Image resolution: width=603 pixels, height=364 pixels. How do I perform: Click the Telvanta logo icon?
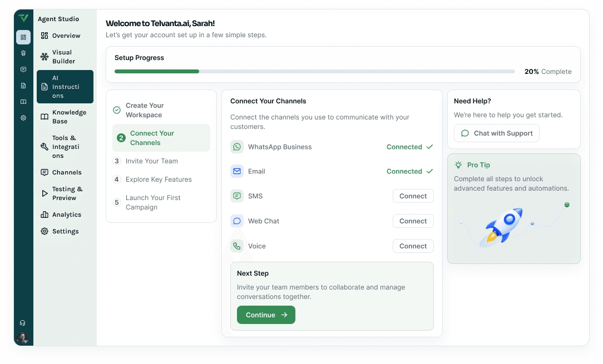pyautogui.click(x=23, y=18)
